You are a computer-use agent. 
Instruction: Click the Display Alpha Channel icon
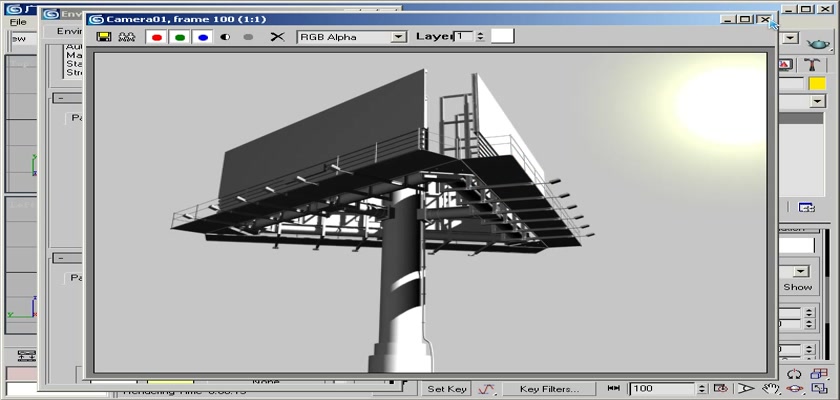[x=226, y=37]
